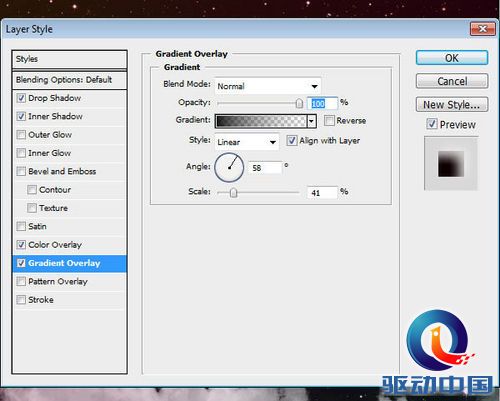This screenshot has height=401, width=500.
Task: Click the Angle value field
Action: (265, 168)
